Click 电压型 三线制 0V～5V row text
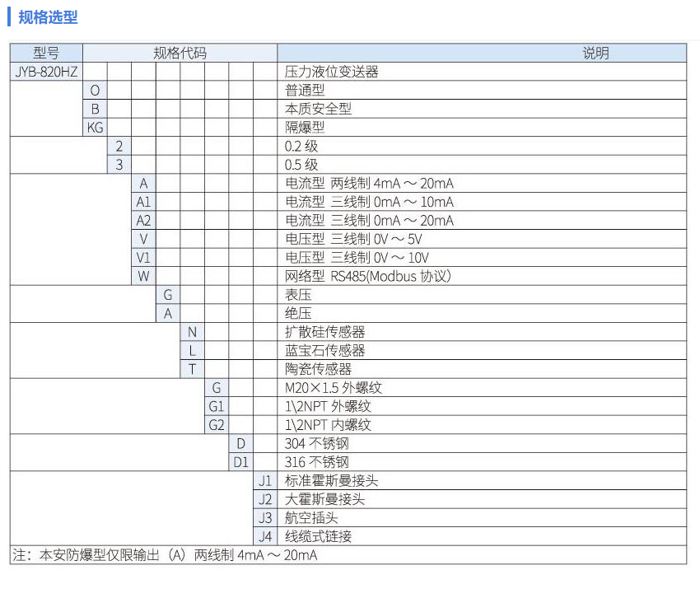Image resolution: width=700 pixels, height=598 pixels. coord(353,239)
